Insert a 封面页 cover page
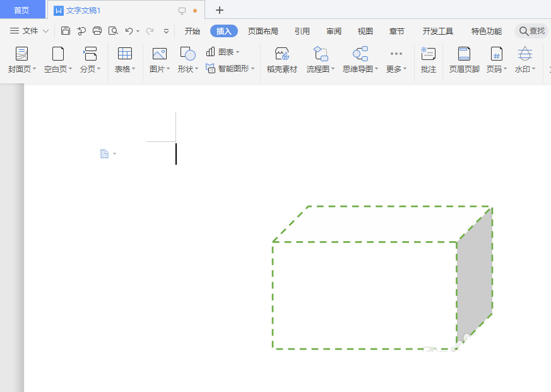 20,60
